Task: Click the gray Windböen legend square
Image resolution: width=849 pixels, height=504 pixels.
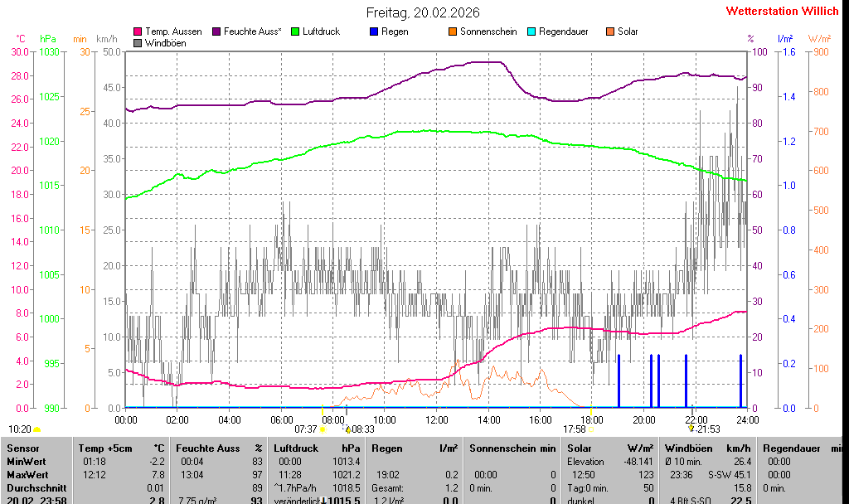Action: pos(138,43)
